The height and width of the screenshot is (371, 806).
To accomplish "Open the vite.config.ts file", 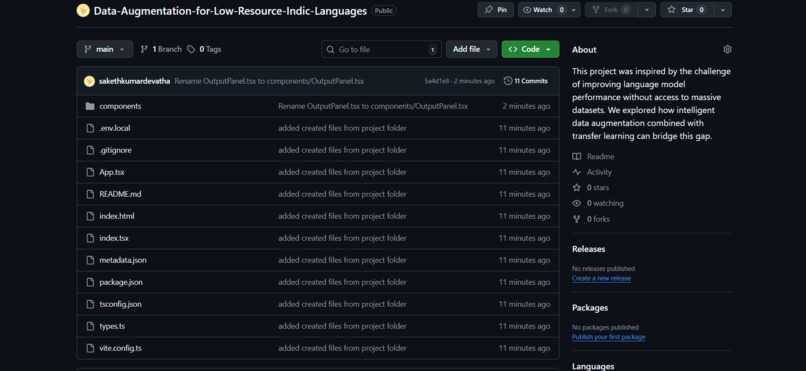I will click(x=120, y=348).
